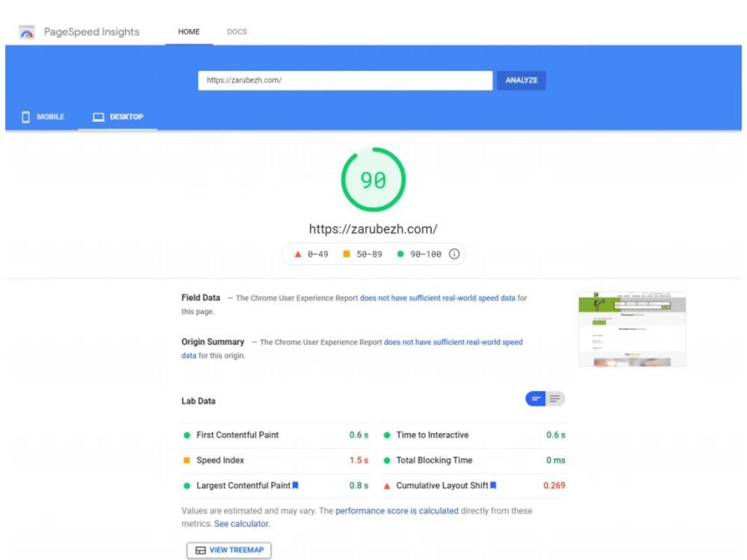Click 'Speed Index' metric label
This screenshot has height=560, width=747.
tap(220, 461)
